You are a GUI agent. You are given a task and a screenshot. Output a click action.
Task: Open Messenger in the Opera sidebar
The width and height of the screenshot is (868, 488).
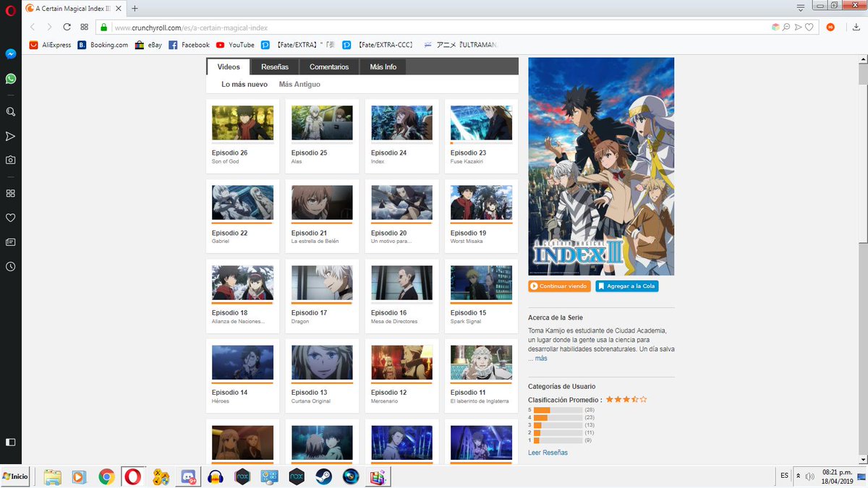point(11,54)
